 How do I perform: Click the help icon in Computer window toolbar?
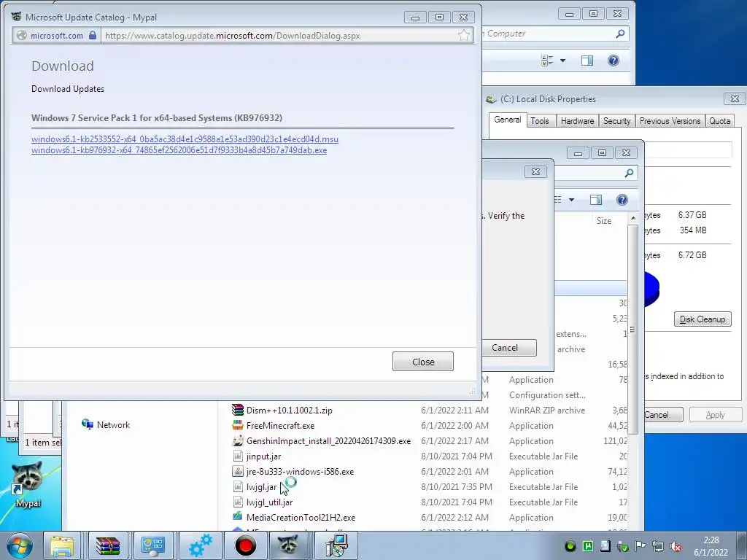coord(613,61)
